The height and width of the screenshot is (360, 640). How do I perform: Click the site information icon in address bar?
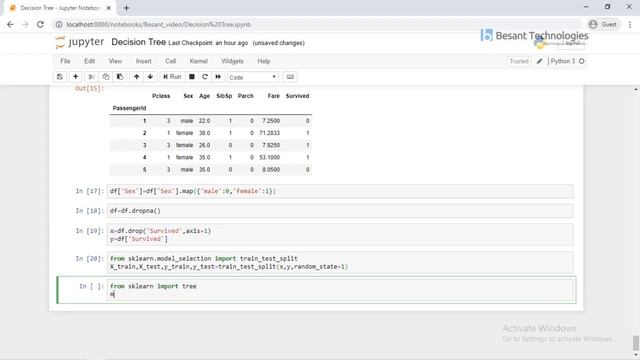click(59, 24)
